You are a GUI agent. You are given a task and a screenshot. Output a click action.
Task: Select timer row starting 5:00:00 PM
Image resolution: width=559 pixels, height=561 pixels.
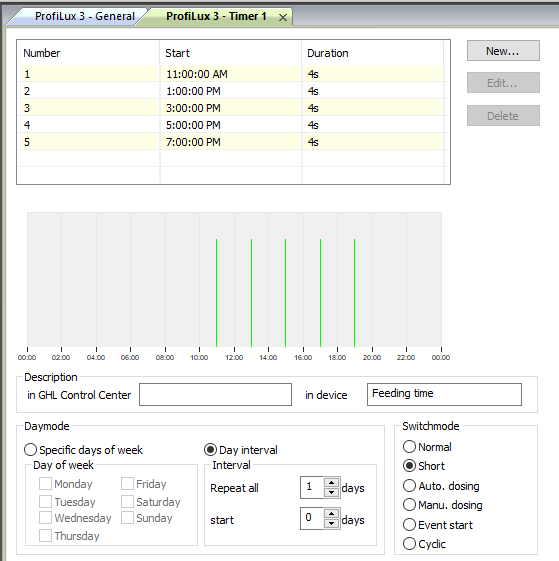pyautogui.click(x=232, y=125)
